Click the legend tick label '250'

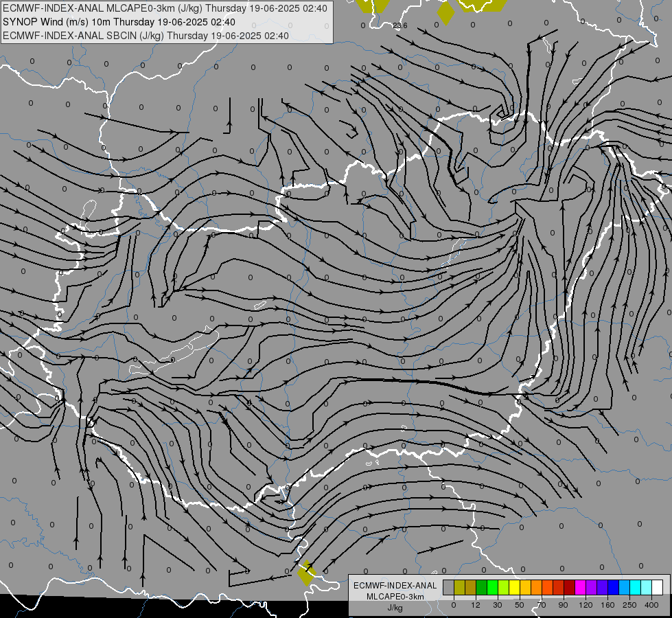(x=629, y=605)
